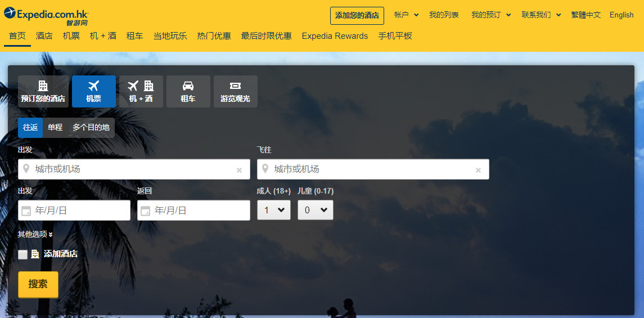Click the 出发 origin city input field
The height and width of the screenshot is (318, 644).
(x=134, y=169)
